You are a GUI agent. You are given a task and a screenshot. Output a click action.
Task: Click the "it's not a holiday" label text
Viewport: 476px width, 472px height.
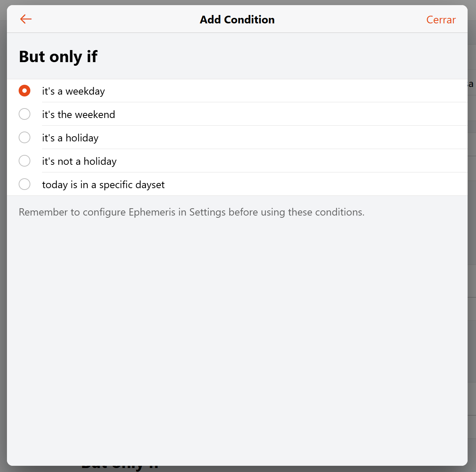tap(79, 161)
